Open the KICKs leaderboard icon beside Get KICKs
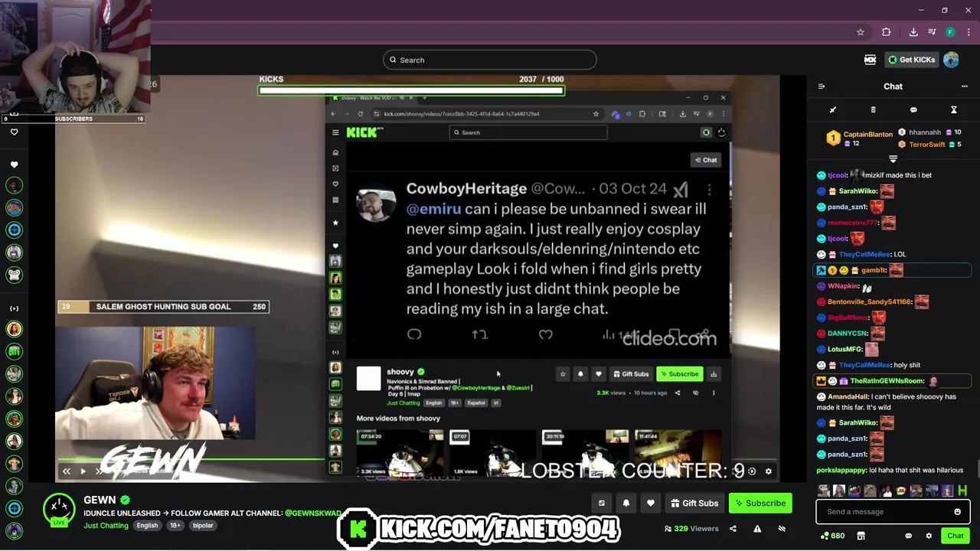This screenshot has height=551, width=980. (x=870, y=60)
